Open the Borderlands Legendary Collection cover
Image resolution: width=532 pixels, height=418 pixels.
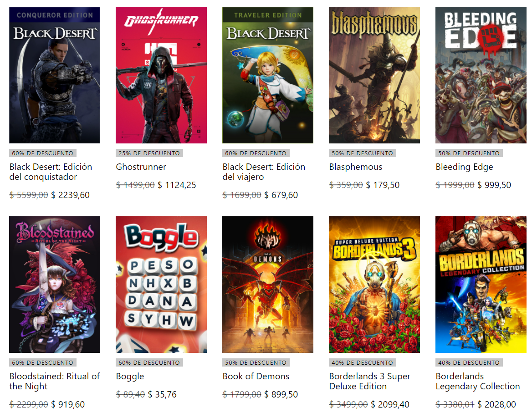[x=481, y=284]
